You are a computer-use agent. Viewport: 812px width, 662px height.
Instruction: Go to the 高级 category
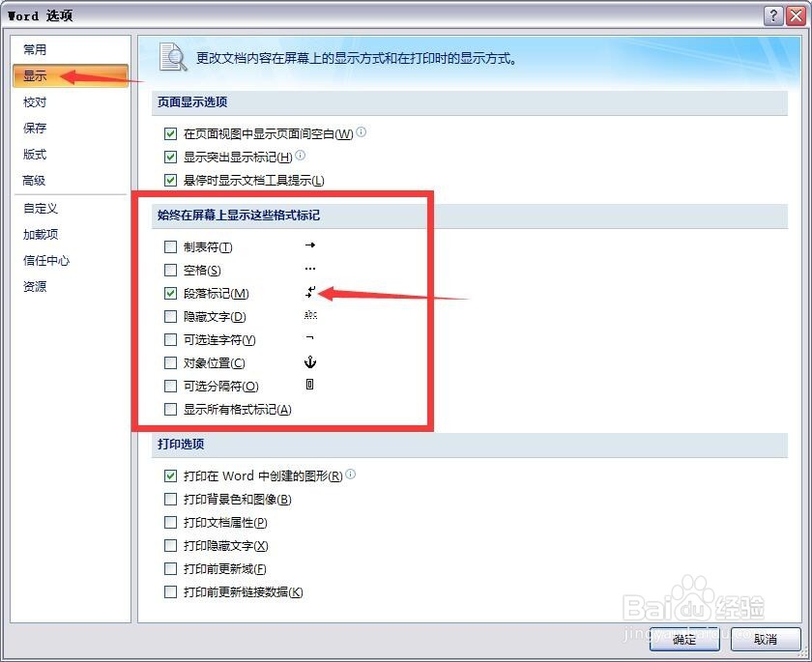tap(34, 180)
